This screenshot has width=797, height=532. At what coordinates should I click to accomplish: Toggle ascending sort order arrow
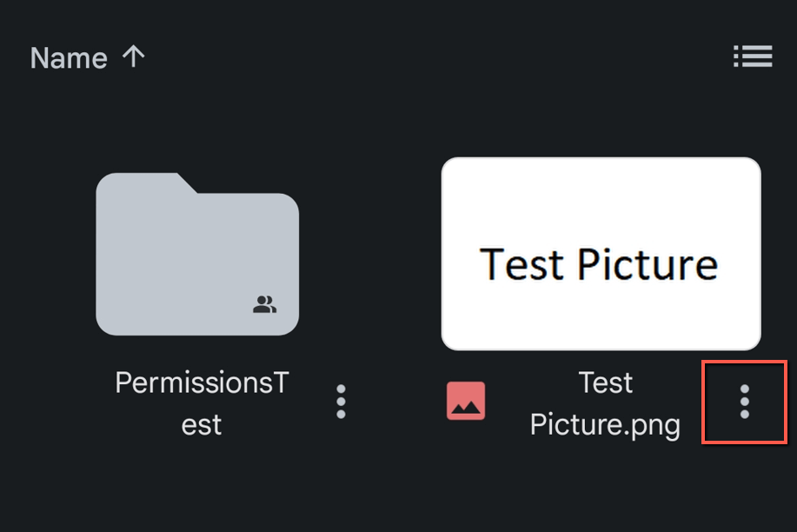[x=133, y=57]
